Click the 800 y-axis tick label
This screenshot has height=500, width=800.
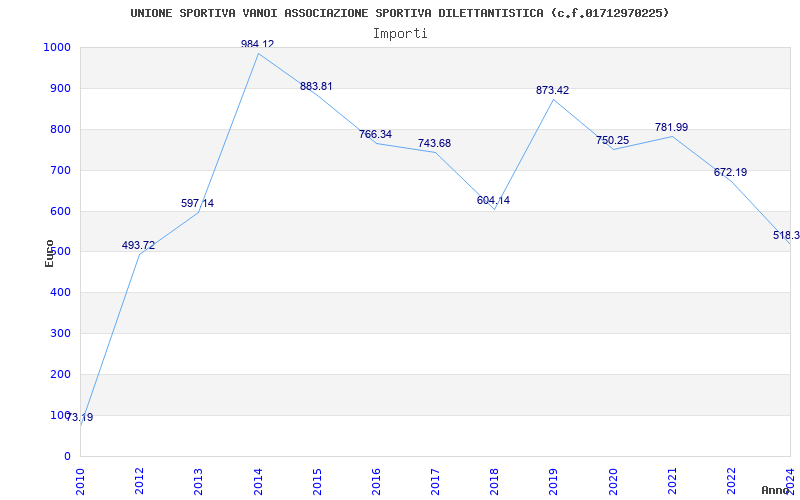pyautogui.click(x=60, y=129)
